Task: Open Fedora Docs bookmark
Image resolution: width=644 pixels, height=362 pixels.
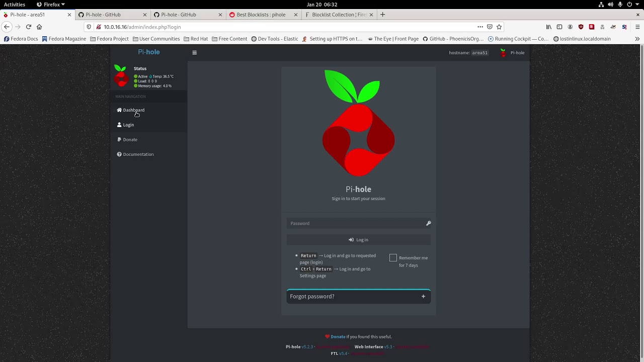Action: coord(21,39)
